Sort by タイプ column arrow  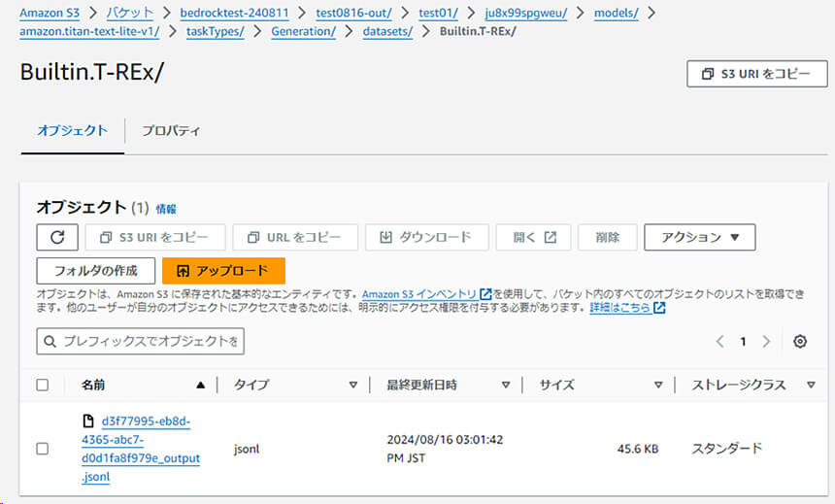(x=353, y=386)
